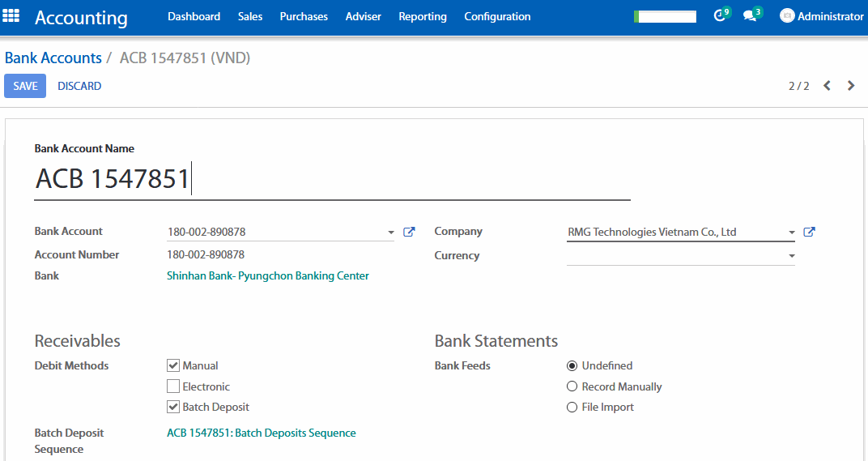Open the Configuration menu

point(497,16)
